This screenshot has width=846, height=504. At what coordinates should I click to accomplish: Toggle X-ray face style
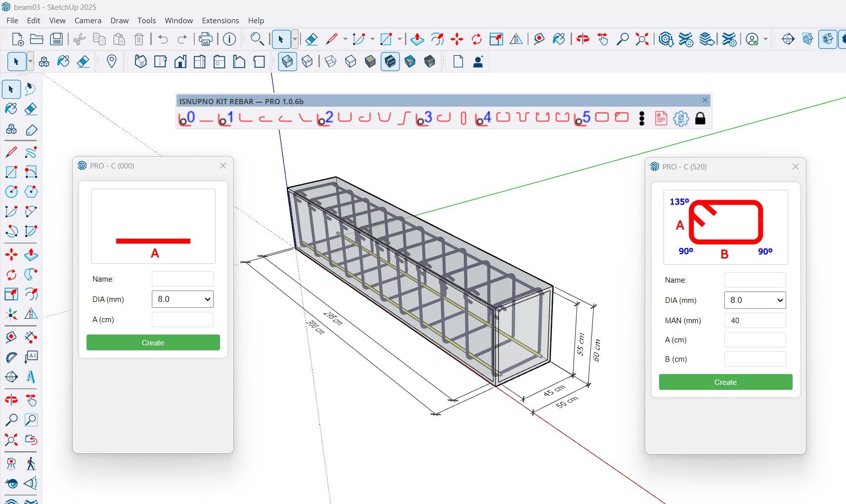click(287, 62)
